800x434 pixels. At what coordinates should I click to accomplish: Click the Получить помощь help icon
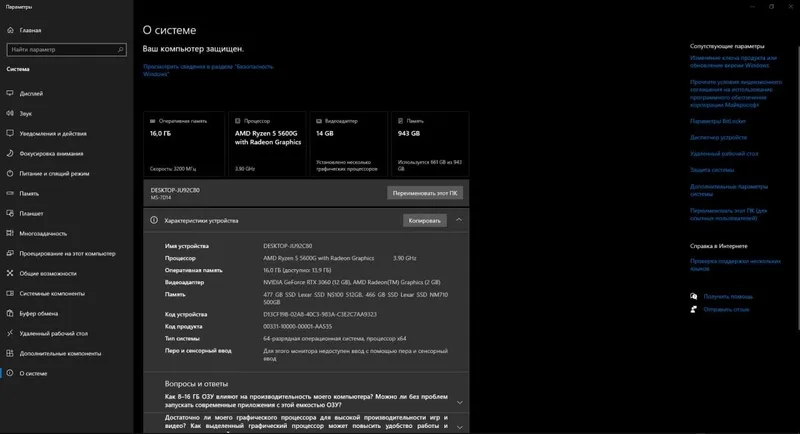(x=693, y=296)
